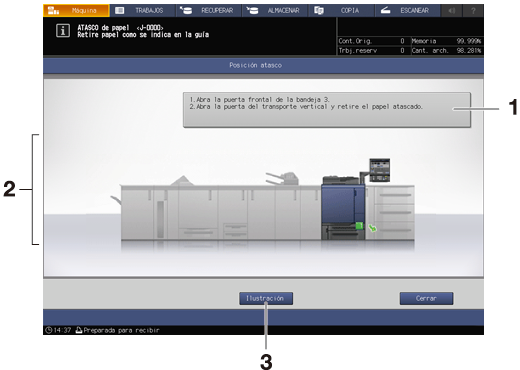The width and height of the screenshot is (520, 370).
Task: Click the ALMACENAR disk icon
Action: 252,10
